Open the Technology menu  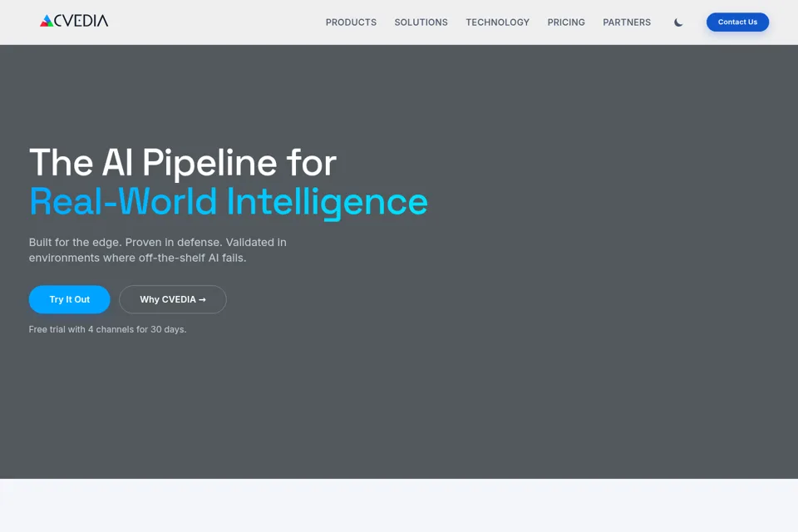(x=498, y=22)
